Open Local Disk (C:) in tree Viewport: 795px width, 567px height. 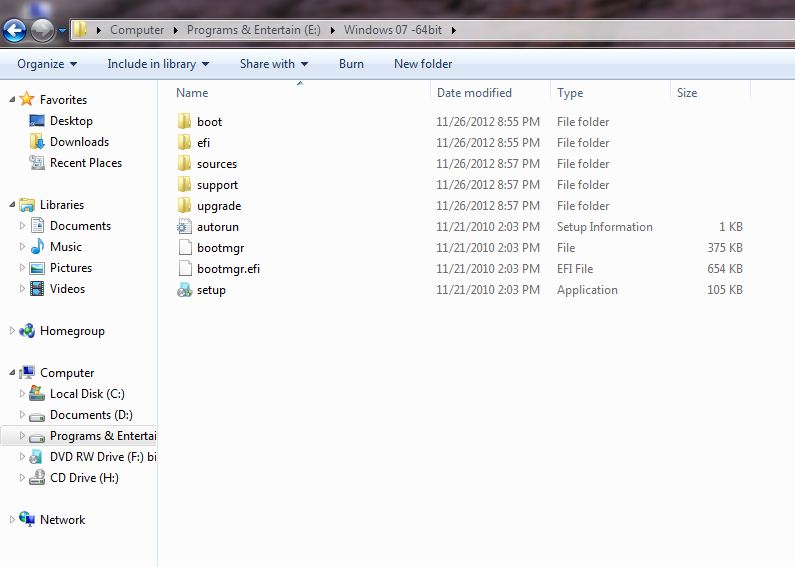[87, 394]
